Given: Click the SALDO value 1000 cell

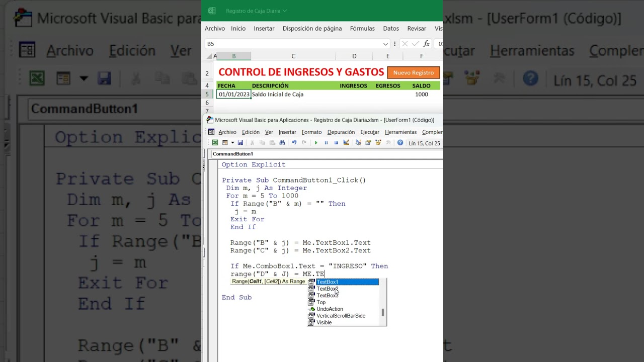Looking at the screenshot, I should [422, 94].
